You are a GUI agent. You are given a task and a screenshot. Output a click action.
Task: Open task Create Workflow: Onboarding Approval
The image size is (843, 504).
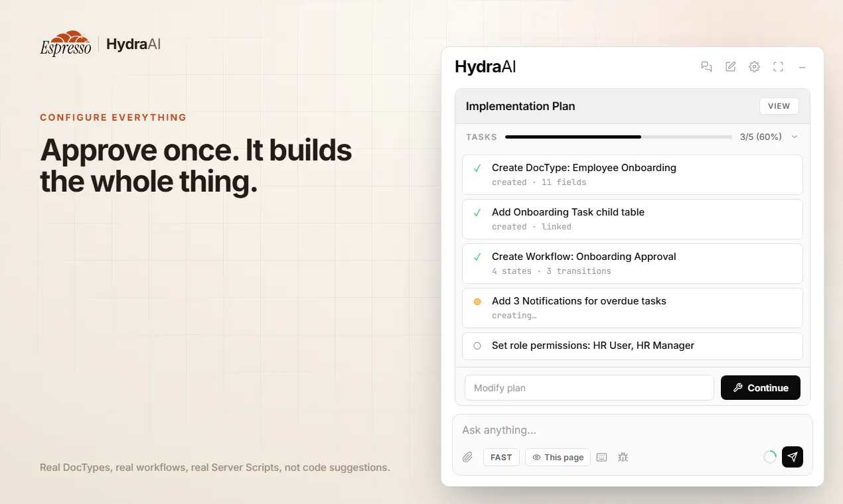coord(633,263)
